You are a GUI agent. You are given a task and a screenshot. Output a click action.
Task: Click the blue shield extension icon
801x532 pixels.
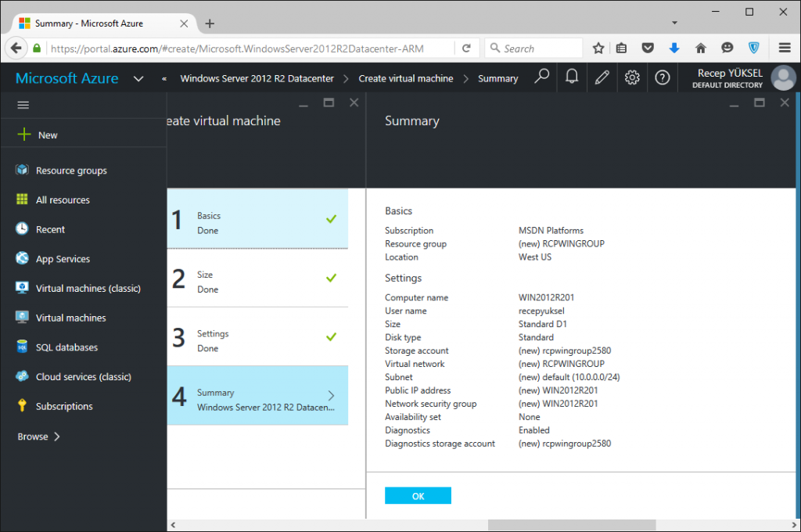(753, 48)
